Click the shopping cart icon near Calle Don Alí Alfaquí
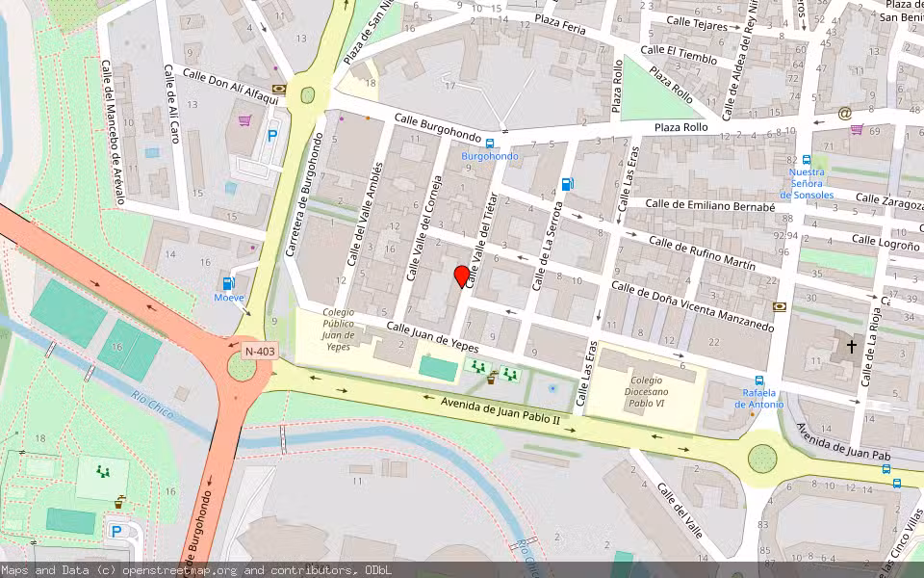 245,120
